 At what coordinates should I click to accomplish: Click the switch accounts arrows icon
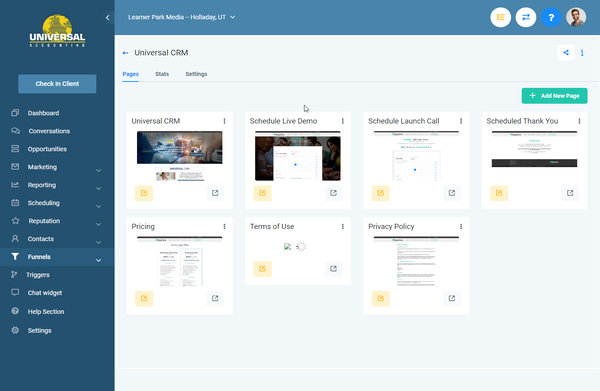[526, 18]
